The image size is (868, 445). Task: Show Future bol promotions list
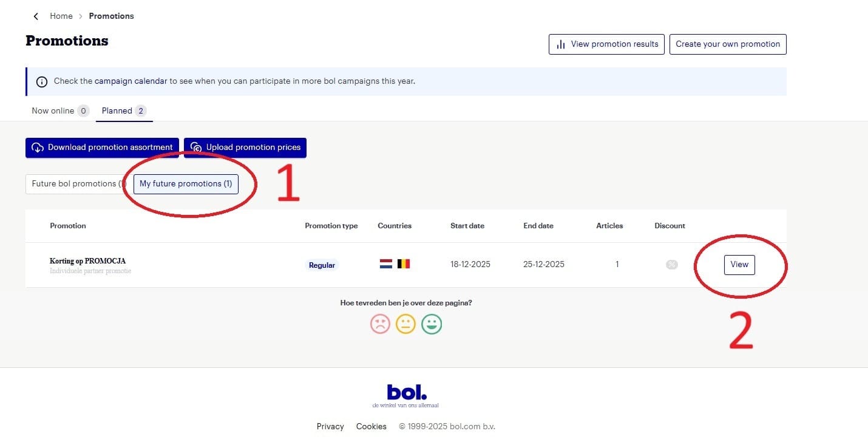point(76,184)
